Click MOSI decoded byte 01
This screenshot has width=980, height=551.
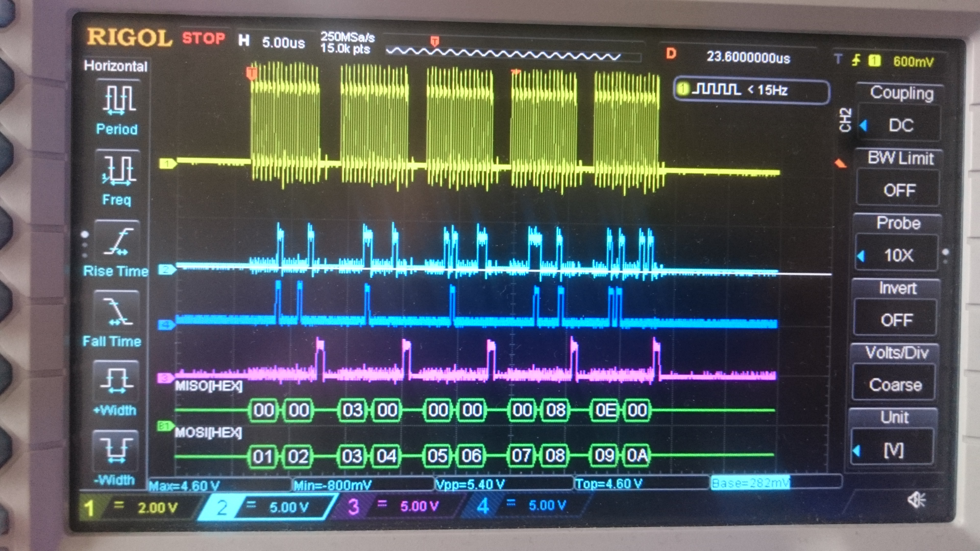pos(263,456)
